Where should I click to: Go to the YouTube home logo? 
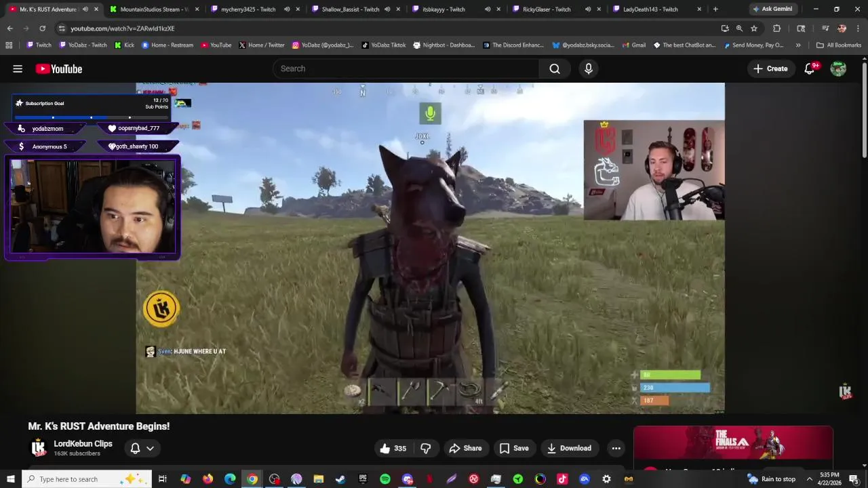pyautogui.click(x=59, y=68)
